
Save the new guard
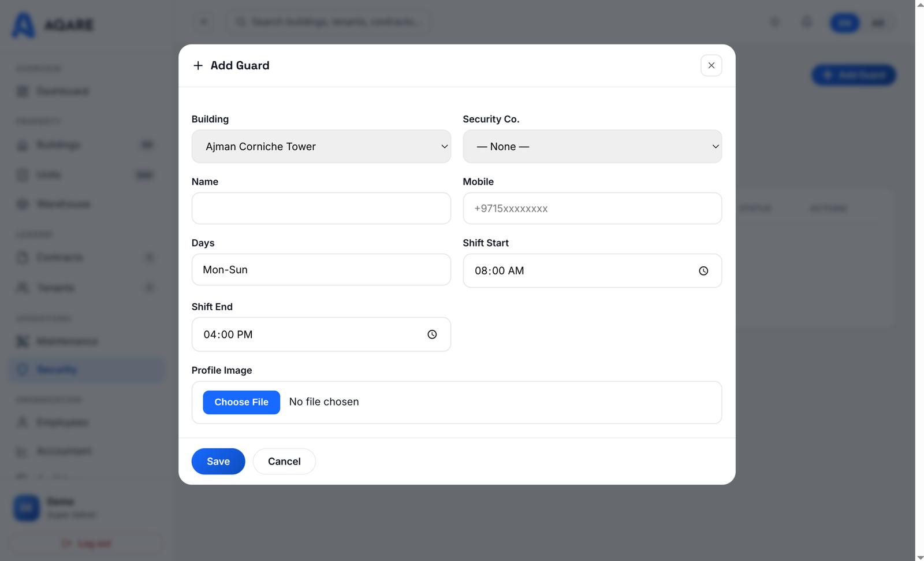coord(218,462)
